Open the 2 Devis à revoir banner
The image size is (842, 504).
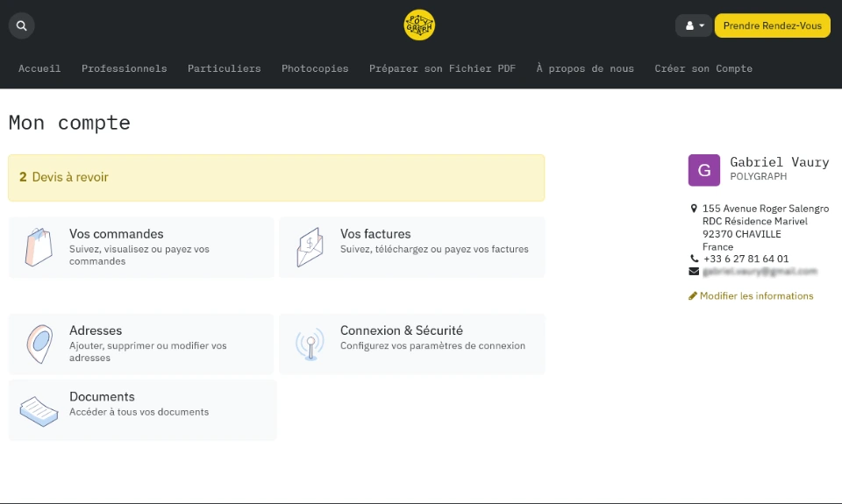pyautogui.click(x=276, y=178)
